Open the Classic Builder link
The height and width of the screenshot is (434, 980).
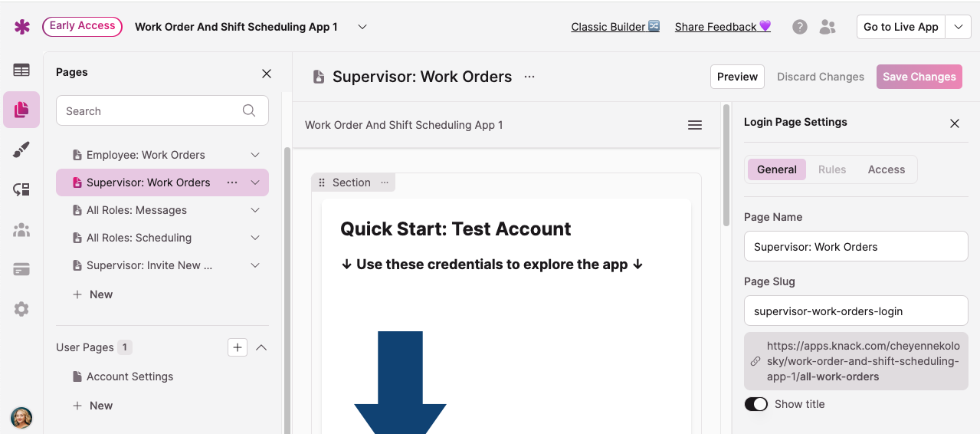pyautogui.click(x=615, y=27)
